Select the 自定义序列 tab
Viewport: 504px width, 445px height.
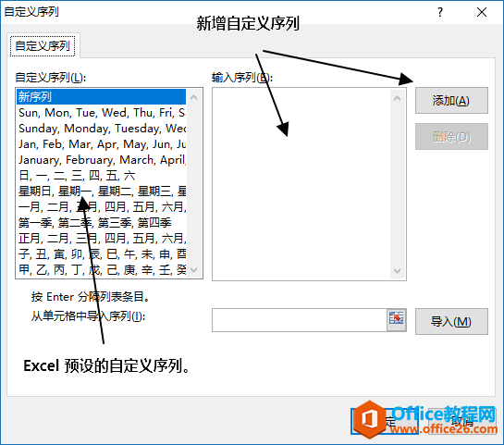coord(43,46)
